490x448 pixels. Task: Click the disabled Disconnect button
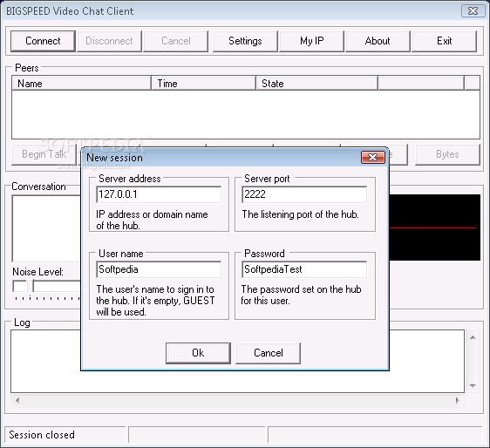109,41
